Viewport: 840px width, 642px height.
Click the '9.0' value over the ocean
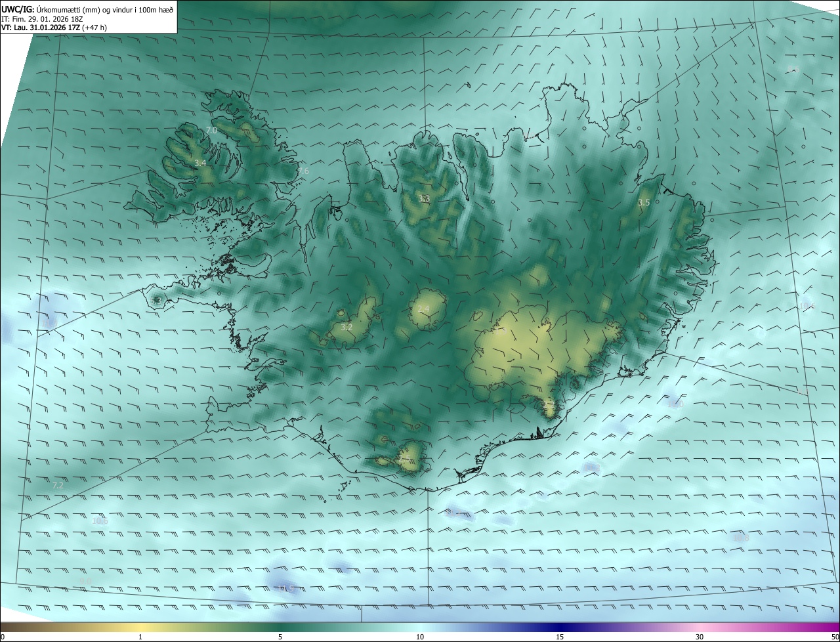point(85,580)
